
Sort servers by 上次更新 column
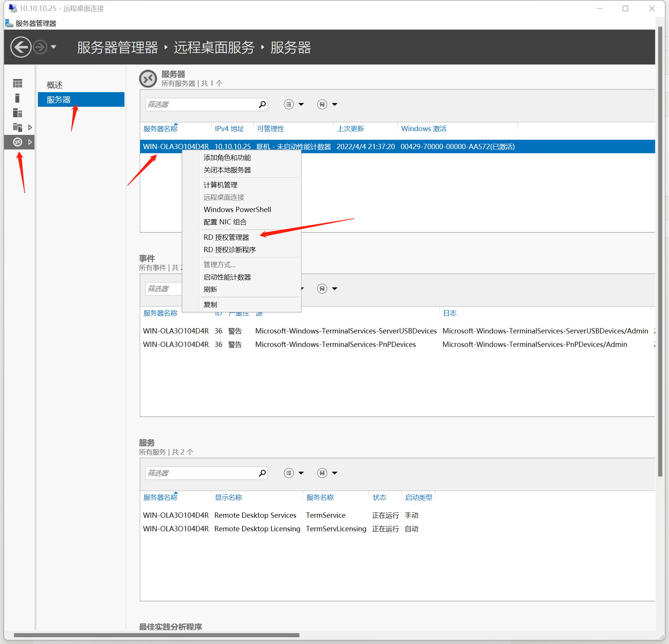pyautogui.click(x=350, y=129)
